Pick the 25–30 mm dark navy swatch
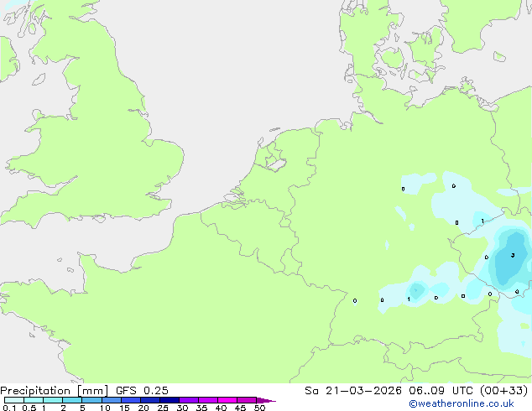The width and height of the screenshot is (532, 411). tap(170, 400)
